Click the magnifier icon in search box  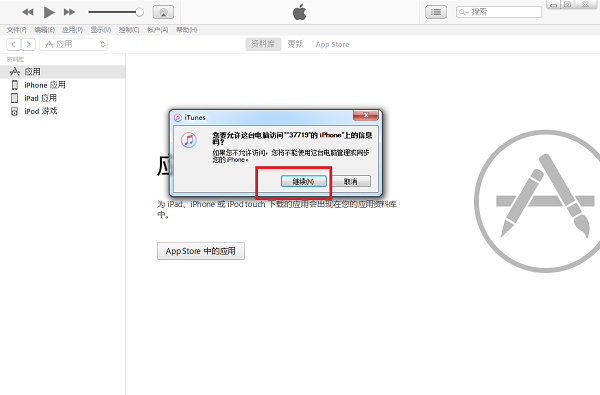click(462, 12)
